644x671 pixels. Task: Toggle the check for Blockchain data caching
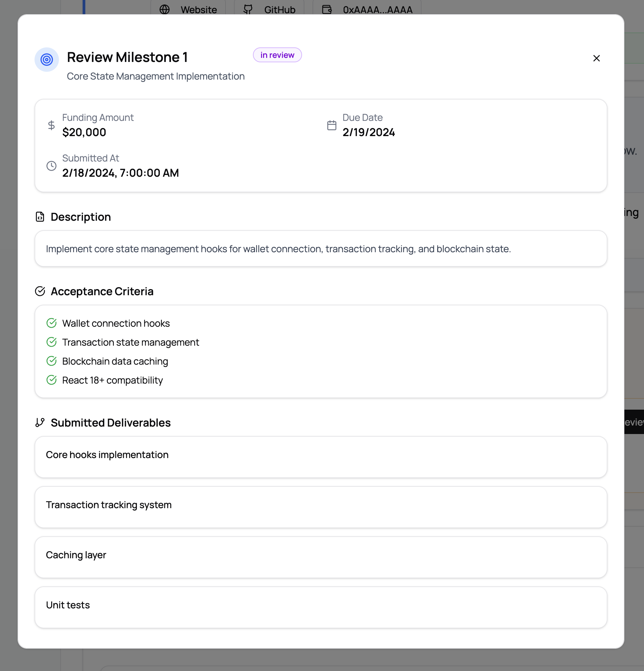tap(52, 361)
